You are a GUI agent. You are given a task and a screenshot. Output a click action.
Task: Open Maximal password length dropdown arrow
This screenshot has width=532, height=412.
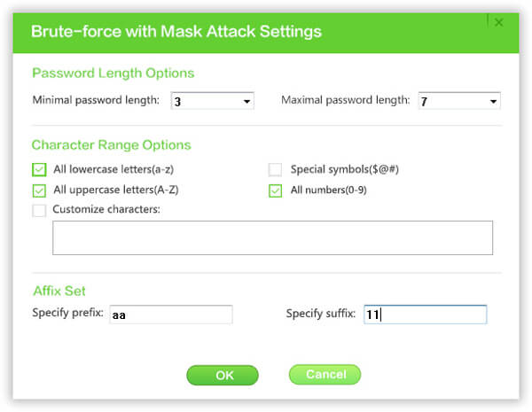click(x=493, y=101)
